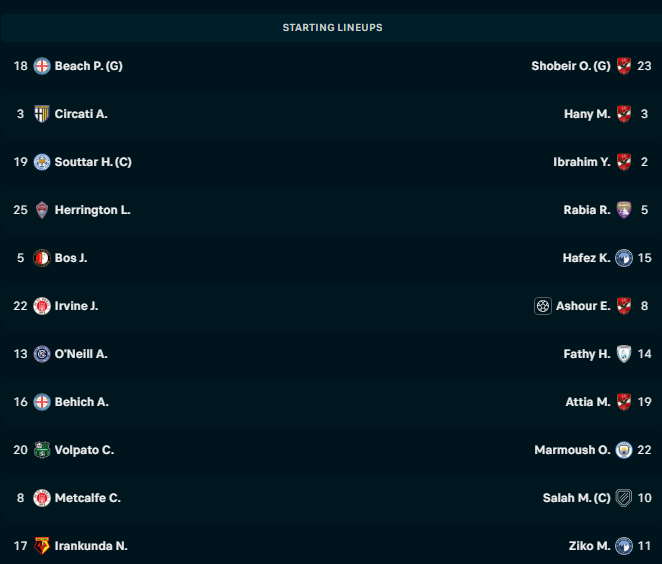This screenshot has width=662, height=564.
Task: Open player Beach P. (G)
Action: point(89,66)
